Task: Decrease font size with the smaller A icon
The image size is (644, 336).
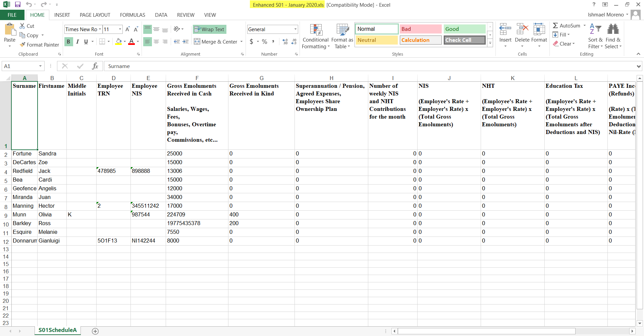Action: (x=136, y=29)
